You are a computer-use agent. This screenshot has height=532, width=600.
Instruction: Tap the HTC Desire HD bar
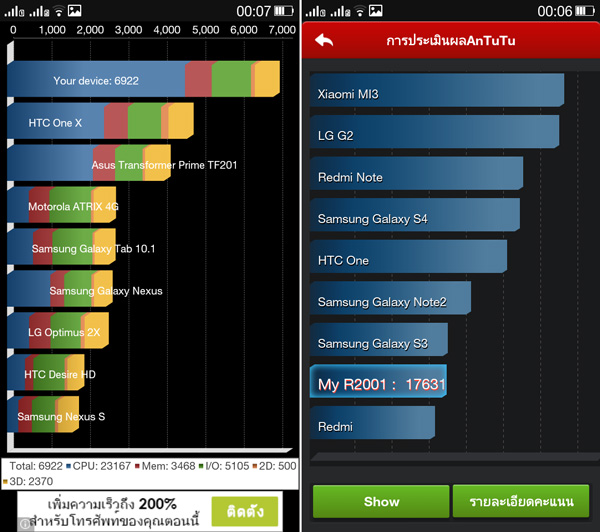tap(46, 373)
